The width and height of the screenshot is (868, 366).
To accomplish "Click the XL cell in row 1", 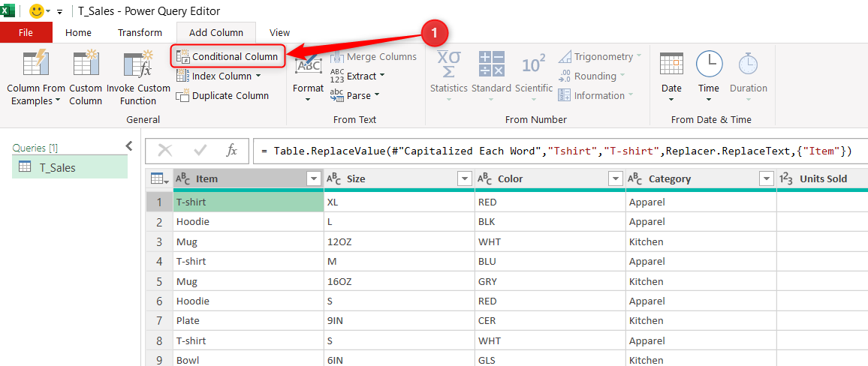I will coord(399,202).
